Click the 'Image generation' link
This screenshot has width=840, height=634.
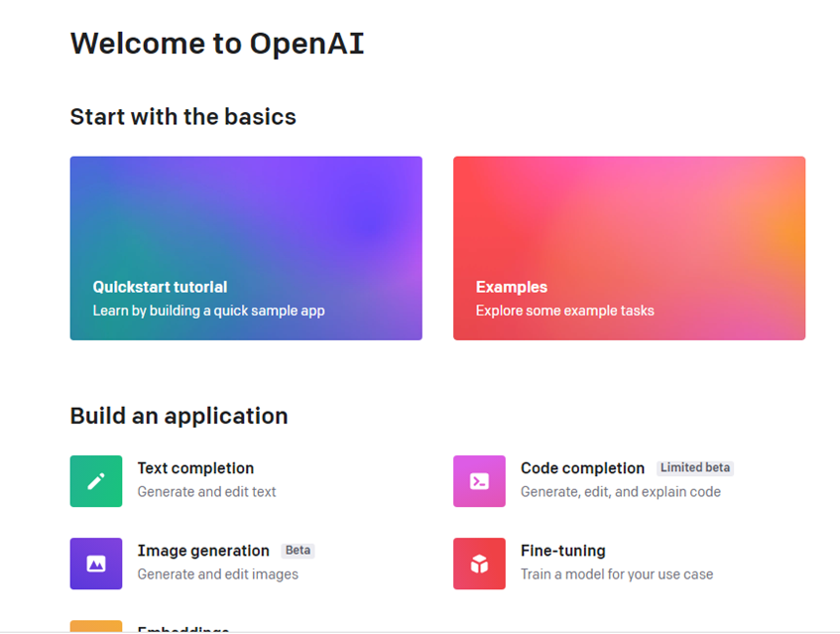(x=201, y=551)
